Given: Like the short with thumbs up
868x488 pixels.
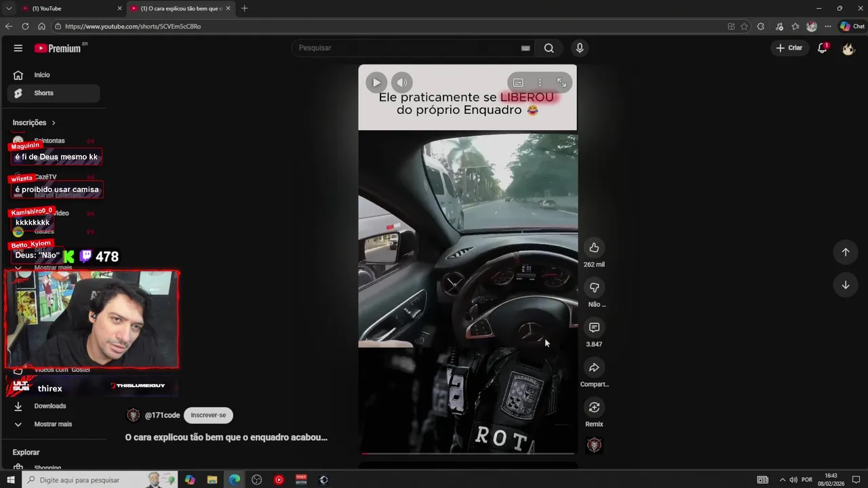Looking at the screenshot, I should (594, 247).
